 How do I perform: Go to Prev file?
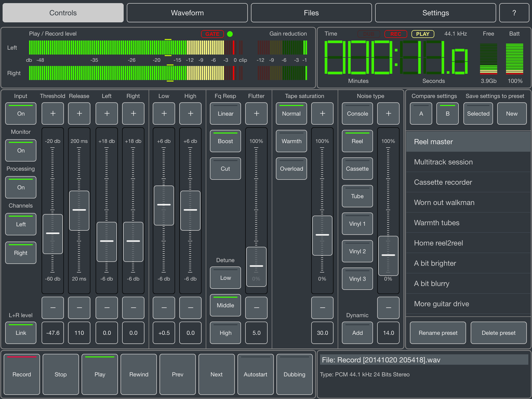[x=178, y=374]
